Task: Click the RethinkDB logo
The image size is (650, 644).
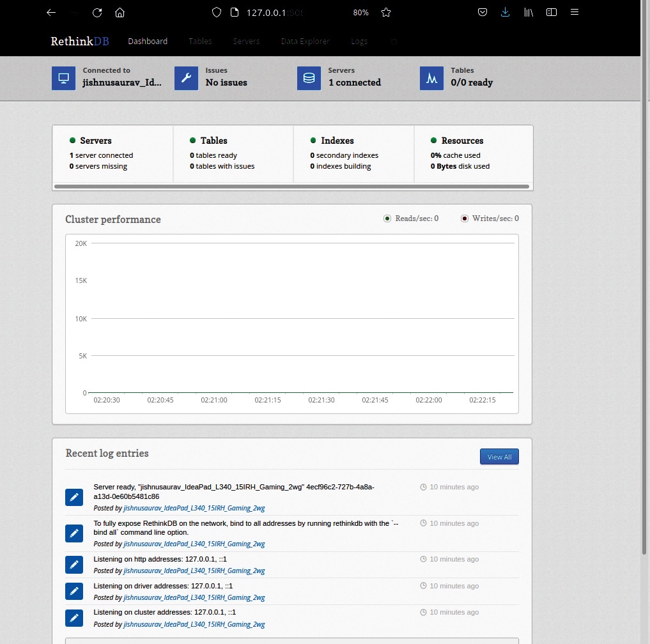Action: (80, 41)
